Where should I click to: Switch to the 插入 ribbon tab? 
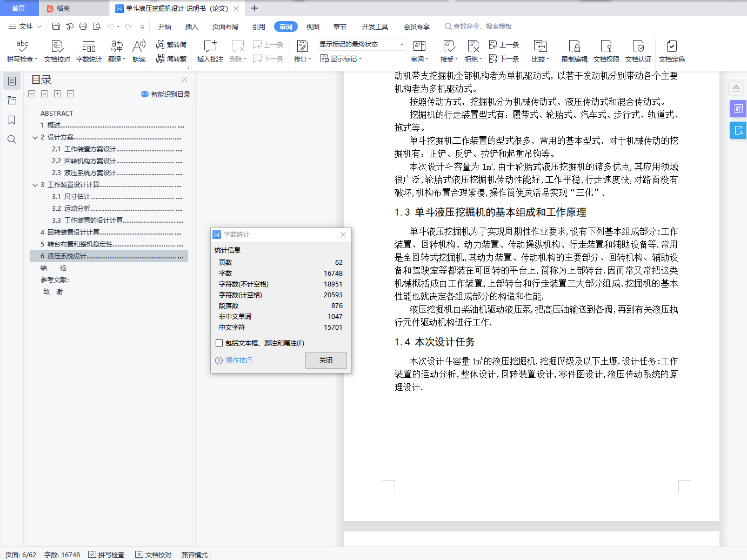[192, 26]
